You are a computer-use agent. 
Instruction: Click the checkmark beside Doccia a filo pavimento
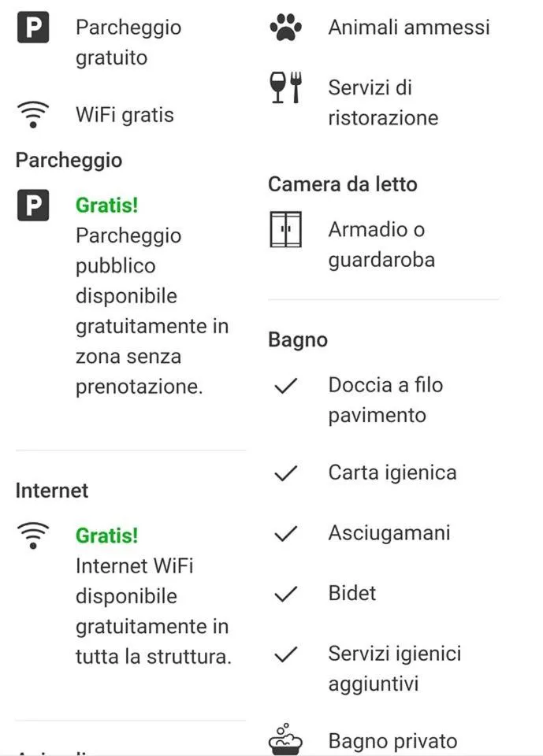pyautogui.click(x=285, y=386)
